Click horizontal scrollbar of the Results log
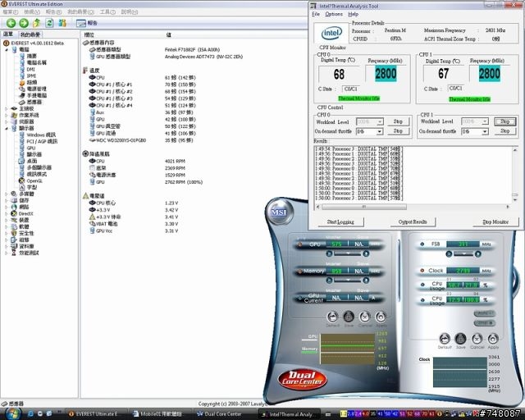The width and height of the screenshot is (525, 420). coord(413,207)
